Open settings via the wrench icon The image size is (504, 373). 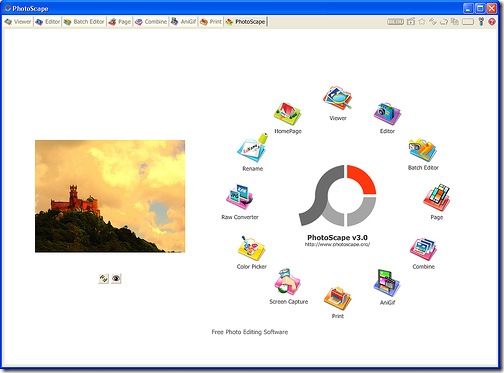[481, 22]
